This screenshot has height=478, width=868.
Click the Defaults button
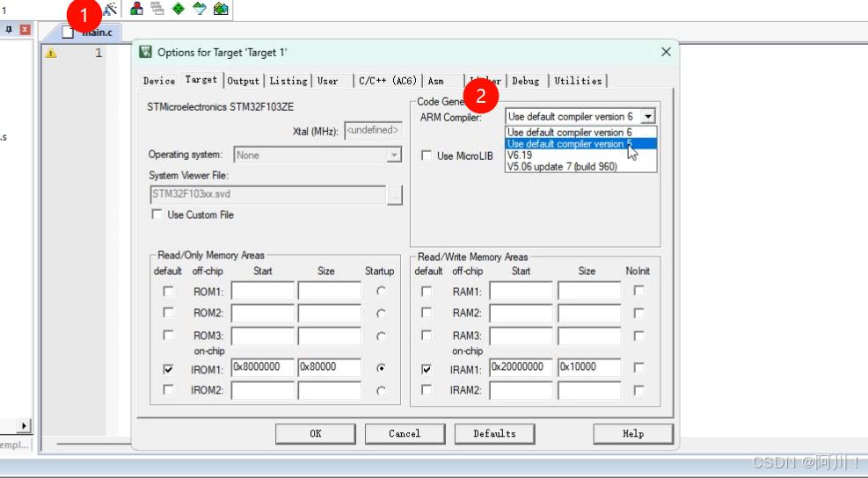point(494,434)
